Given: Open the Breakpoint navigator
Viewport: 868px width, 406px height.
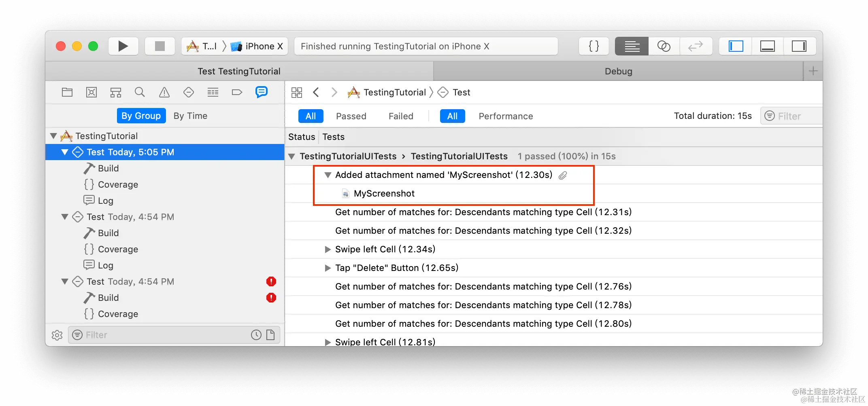Looking at the screenshot, I should 237,92.
